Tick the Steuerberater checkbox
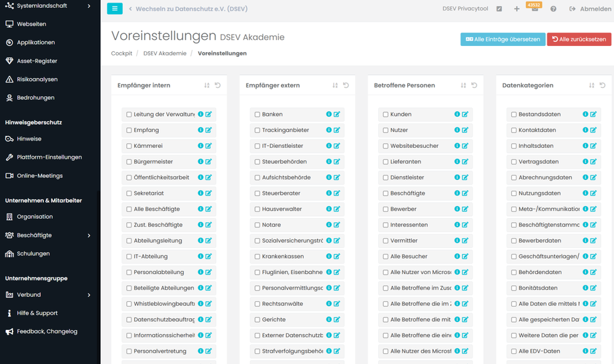 click(257, 193)
